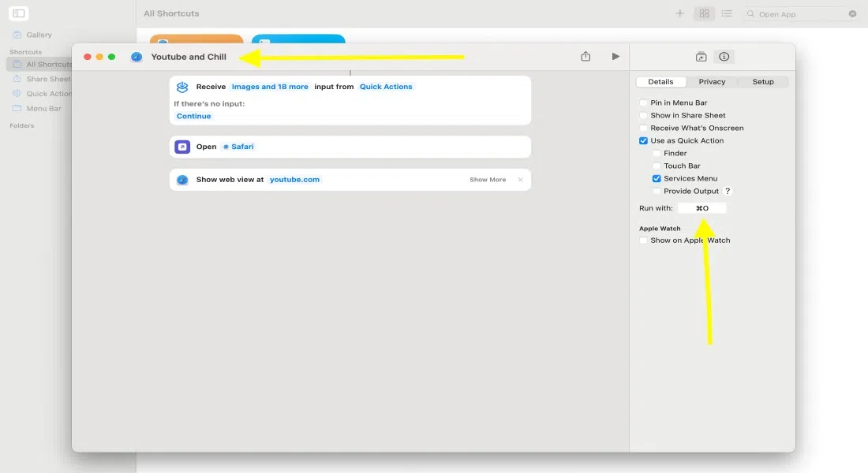Edit the youtube.com URL parameter
This screenshot has width=868, height=473.
294,180
